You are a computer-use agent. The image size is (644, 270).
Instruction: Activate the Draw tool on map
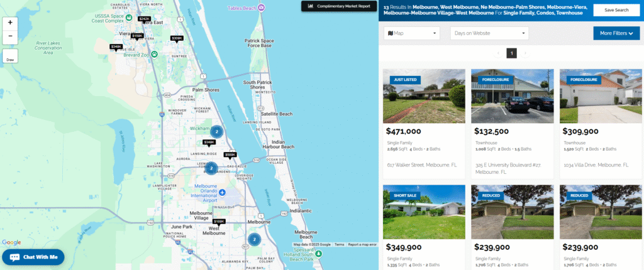pyautogui.click(x=10, y=56)
